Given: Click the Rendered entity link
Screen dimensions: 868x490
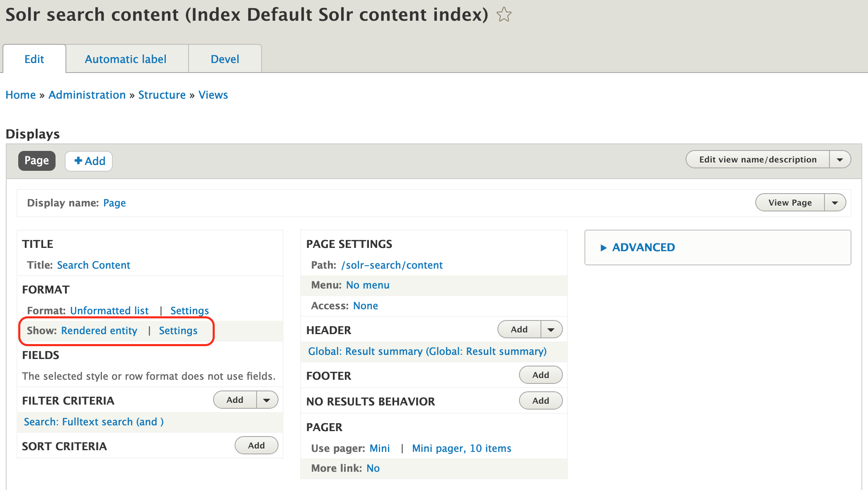Looking at the screenshot, I should (x=99, y=330).
